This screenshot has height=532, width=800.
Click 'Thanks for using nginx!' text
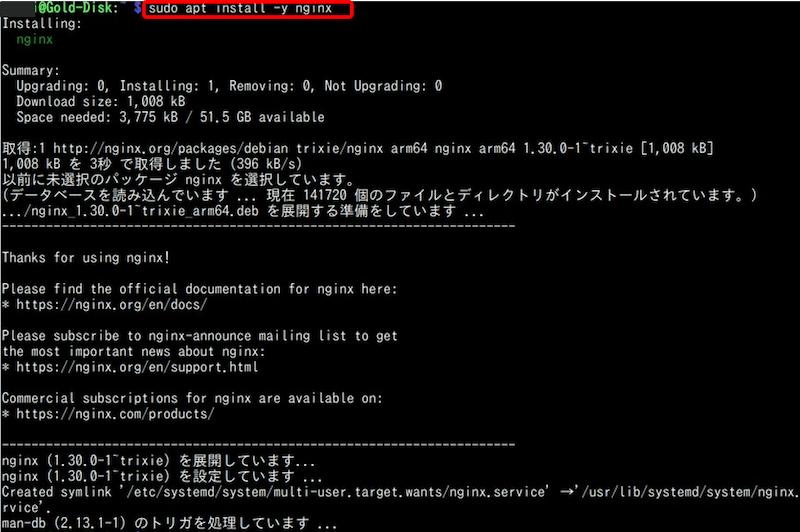pyautogui.click(x=85, y=258)
